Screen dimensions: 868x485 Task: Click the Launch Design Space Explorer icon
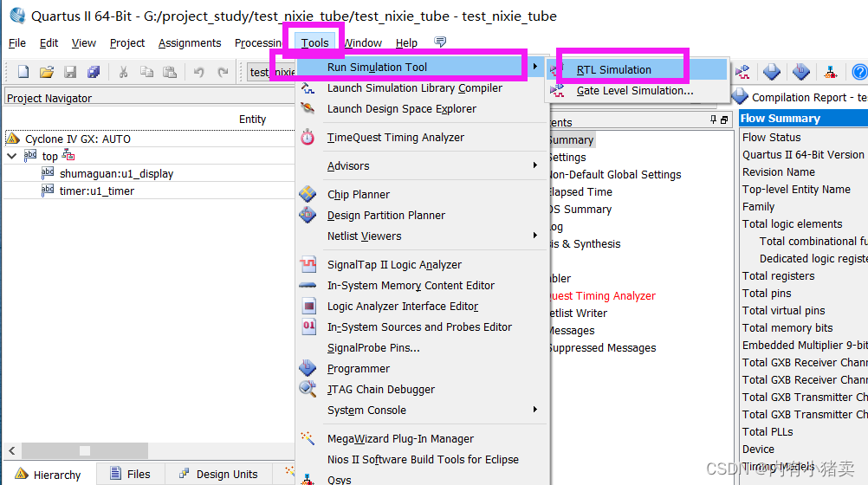[308, 108]
